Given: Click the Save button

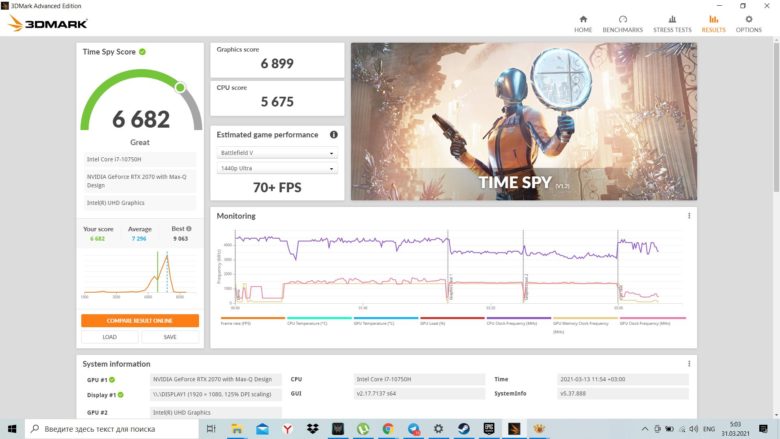Looking at the screenshot, I should click(x=170, y=337).
